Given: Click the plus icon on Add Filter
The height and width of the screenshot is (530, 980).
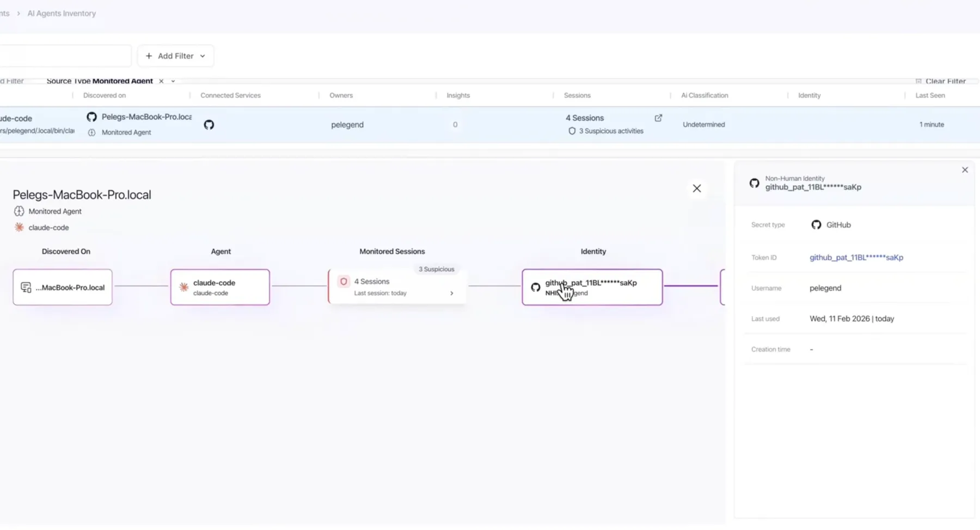Looking at the screenshot, I should click(x=149, y=56).
